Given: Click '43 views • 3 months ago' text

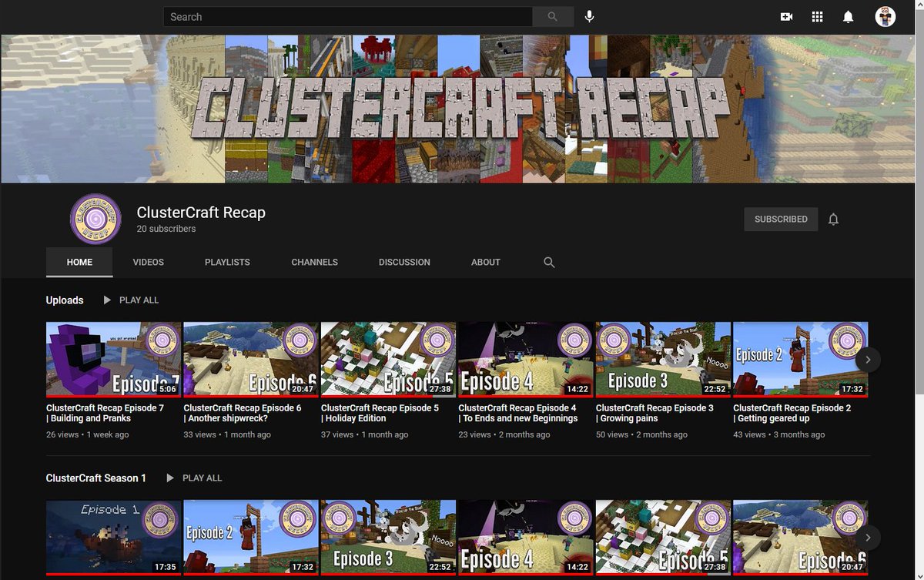Looking at the screenshot, I should coord(778,434).
